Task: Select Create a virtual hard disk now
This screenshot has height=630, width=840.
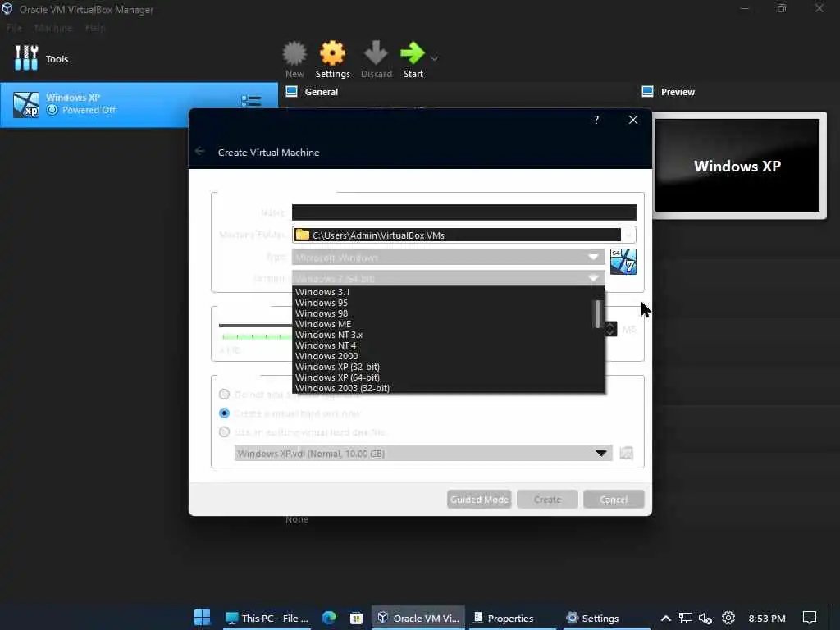Action: pos(225,413)
